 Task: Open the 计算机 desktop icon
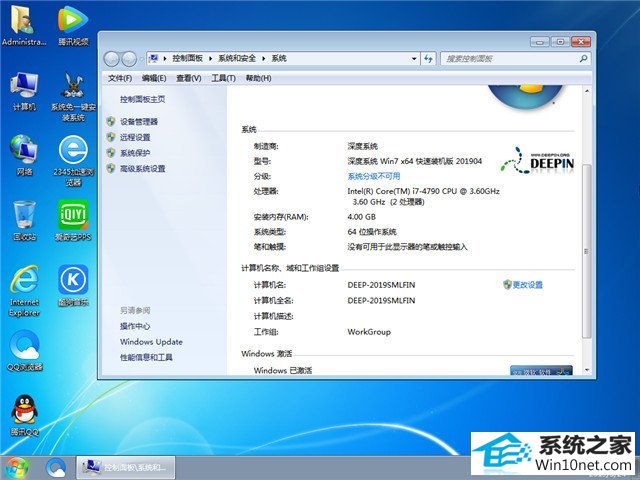pyautogui.click(x=24, y=88)
